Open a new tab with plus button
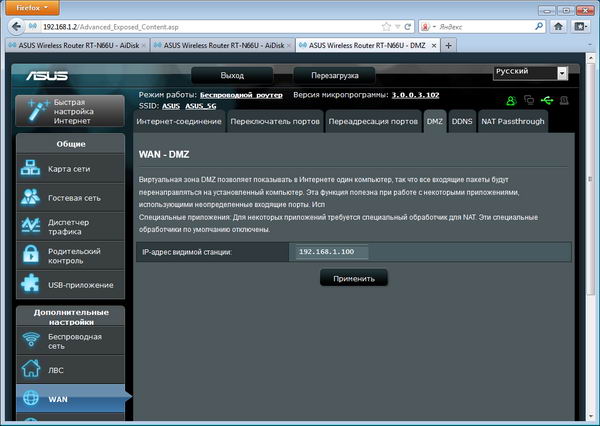Viewport: 600px width, 426px height. pyautogui.click(x=448, y=46)
